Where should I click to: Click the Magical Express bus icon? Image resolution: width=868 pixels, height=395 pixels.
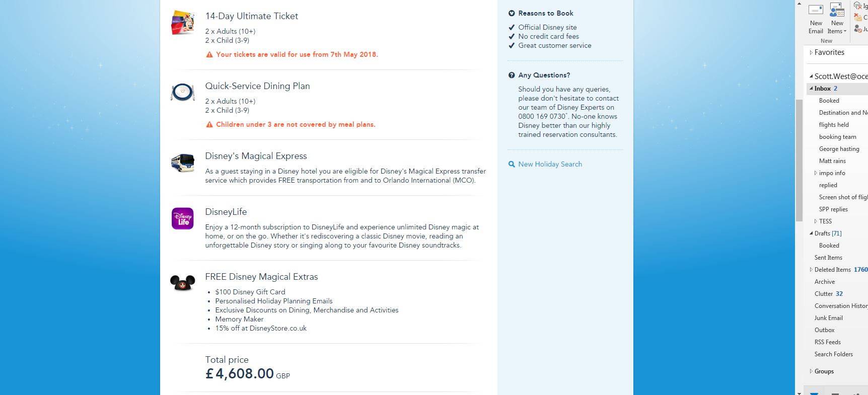(182, 163)
